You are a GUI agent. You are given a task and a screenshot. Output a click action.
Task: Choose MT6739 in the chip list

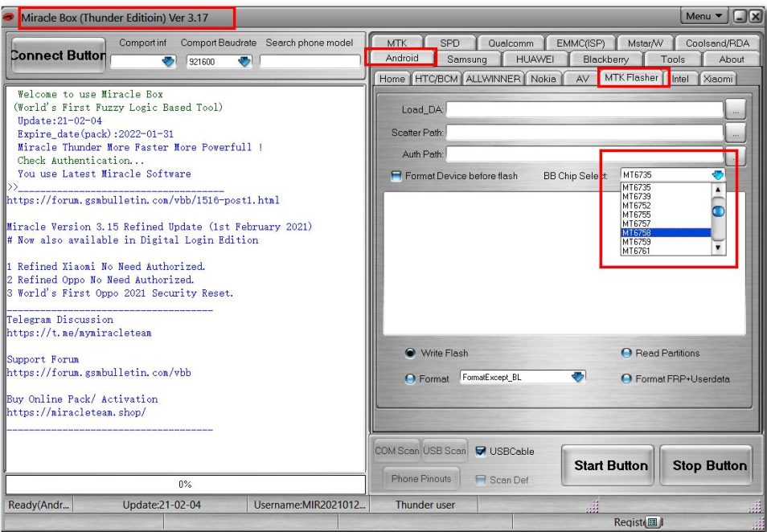(x=665, y=197)
